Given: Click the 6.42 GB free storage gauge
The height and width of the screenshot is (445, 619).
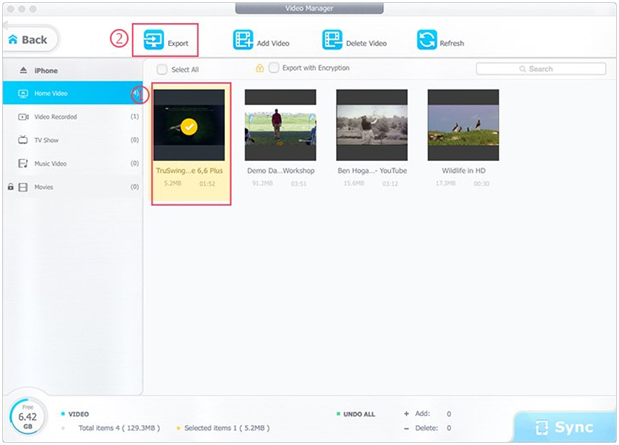Looking at the screenshot, I should (28, 417).
